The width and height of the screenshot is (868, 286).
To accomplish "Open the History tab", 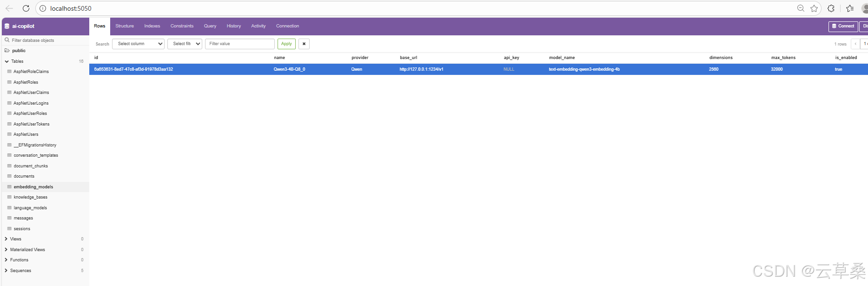I will click(234, 26).
